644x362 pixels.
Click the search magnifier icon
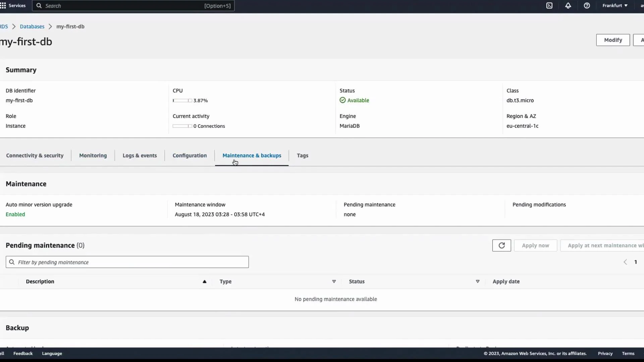(39, 6)
